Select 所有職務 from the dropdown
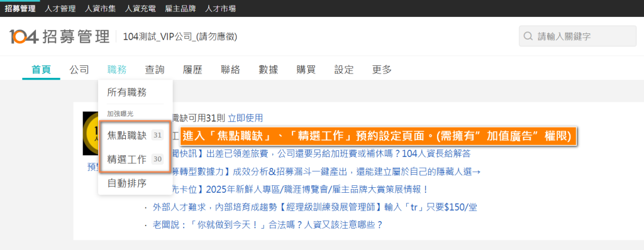The image size is (644, 250). tap(127, 92)
